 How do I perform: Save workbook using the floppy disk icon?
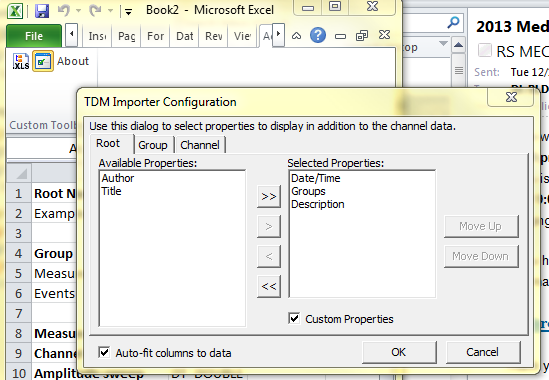click(x=42, y=11)
